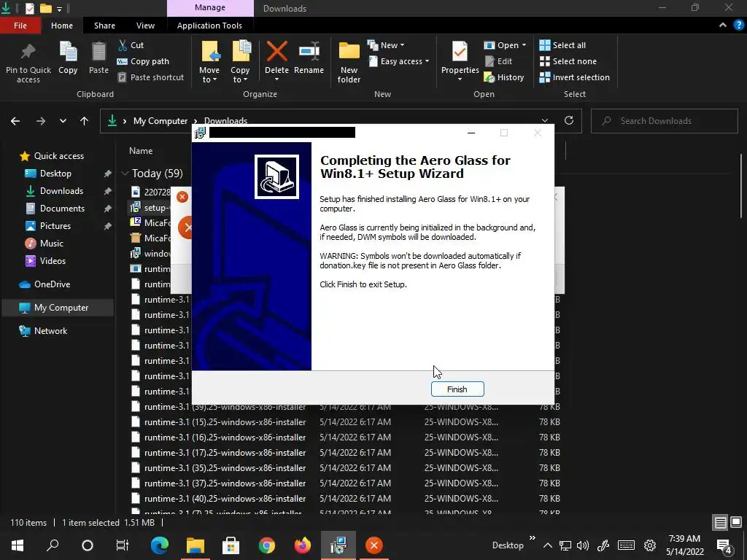Click the red Delete icon
This screenshot has width=747, height=560.
point(276,51)
